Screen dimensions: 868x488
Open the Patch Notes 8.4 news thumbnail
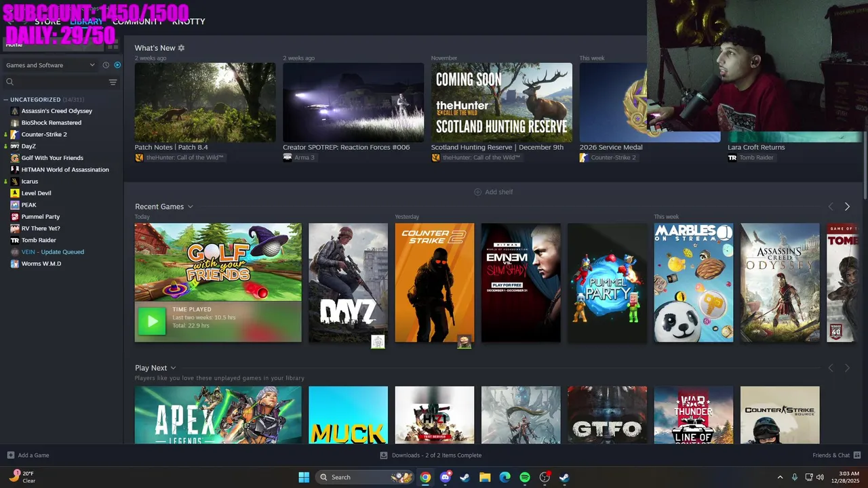click(205, 102)
